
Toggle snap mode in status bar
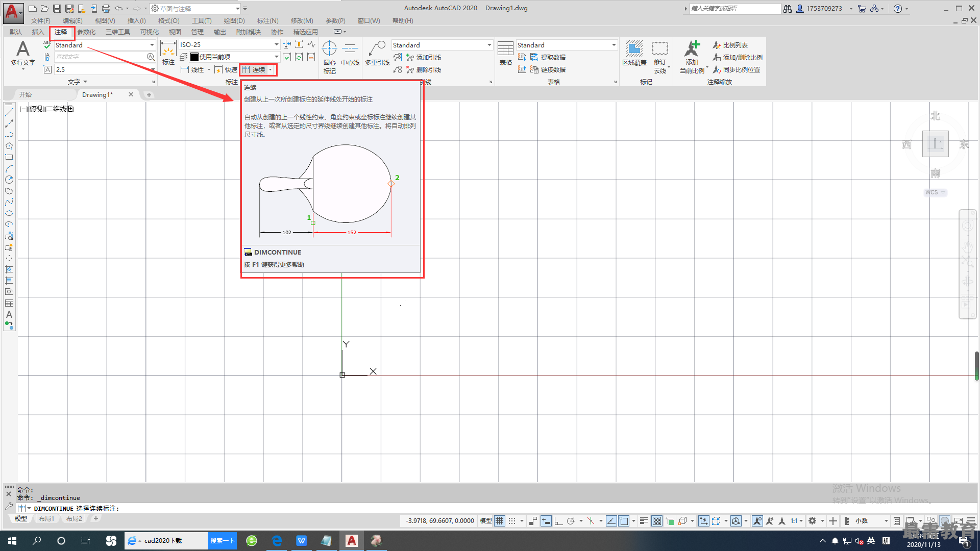pos(512,520)
